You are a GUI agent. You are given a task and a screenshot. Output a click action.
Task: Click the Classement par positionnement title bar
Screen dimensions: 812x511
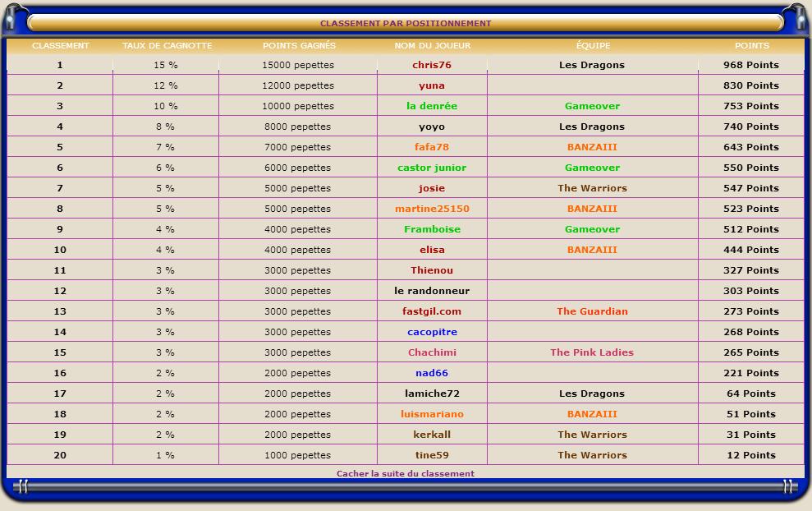click(406, 23)
